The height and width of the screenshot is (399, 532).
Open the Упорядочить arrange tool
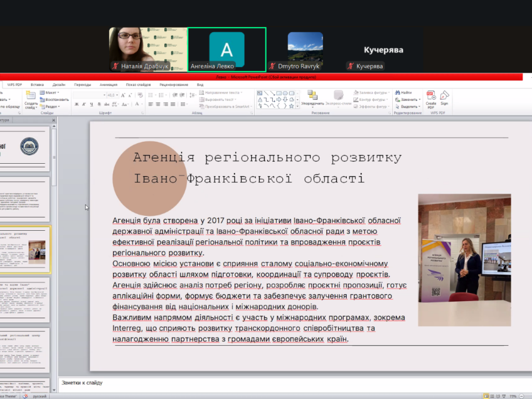tap(312, 96)
